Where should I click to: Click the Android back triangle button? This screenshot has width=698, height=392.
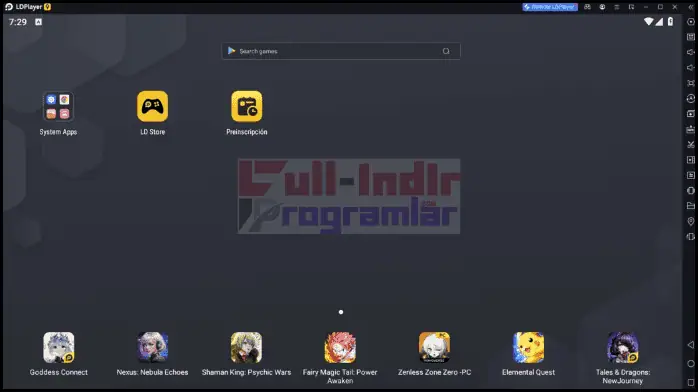691,345
